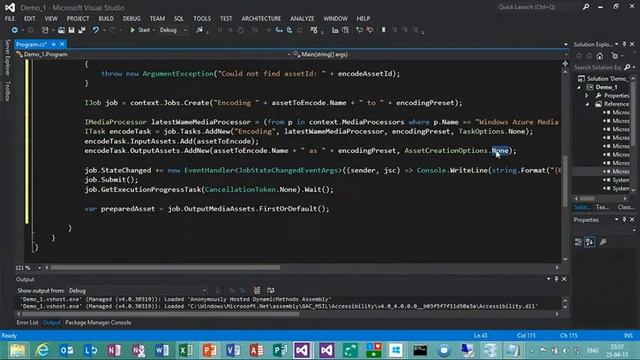Toggle auto-hide pin on Properties panel
The height and width of the screenshot is (360, 640).
624,220
